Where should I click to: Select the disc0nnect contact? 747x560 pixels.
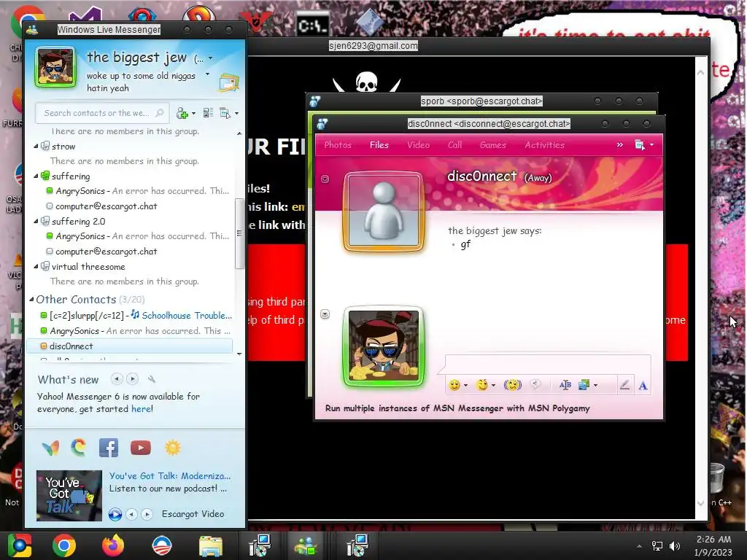tap(130, 346)
